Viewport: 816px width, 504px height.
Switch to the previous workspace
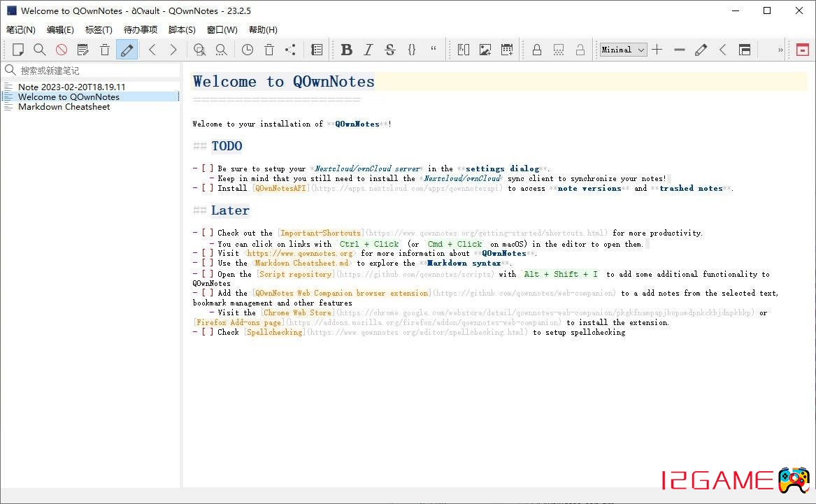(723, 50)
